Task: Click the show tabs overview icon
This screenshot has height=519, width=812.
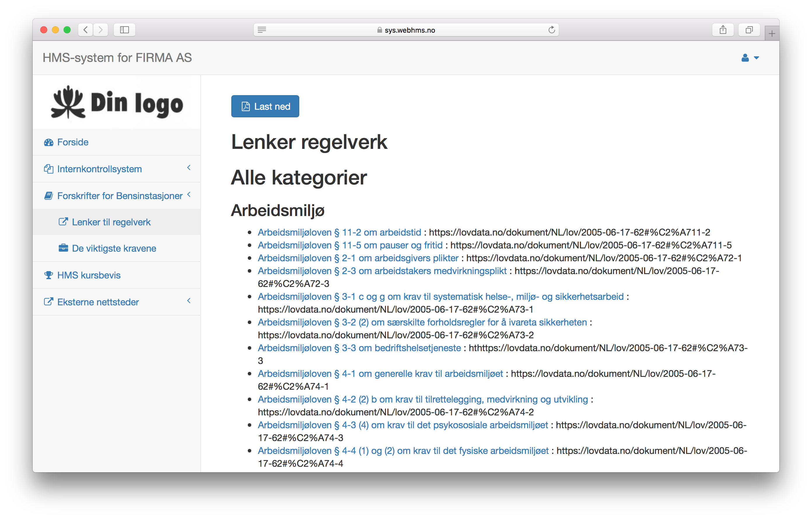Action: [749, 30]
